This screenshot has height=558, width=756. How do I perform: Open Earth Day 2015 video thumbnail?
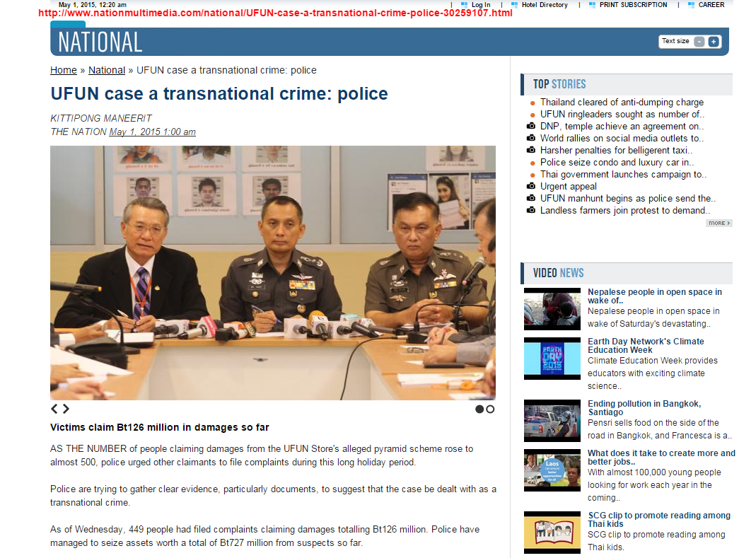point(552,359)
